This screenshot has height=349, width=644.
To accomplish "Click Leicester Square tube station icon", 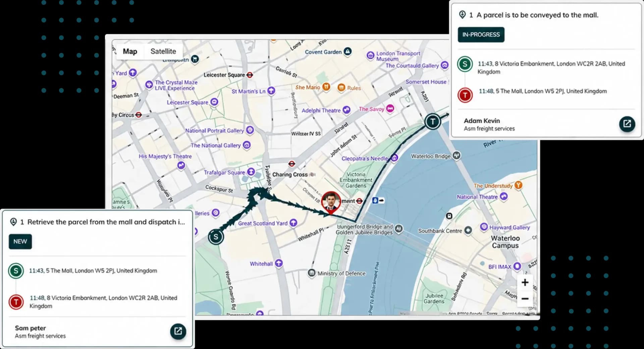I will (250, 75).
